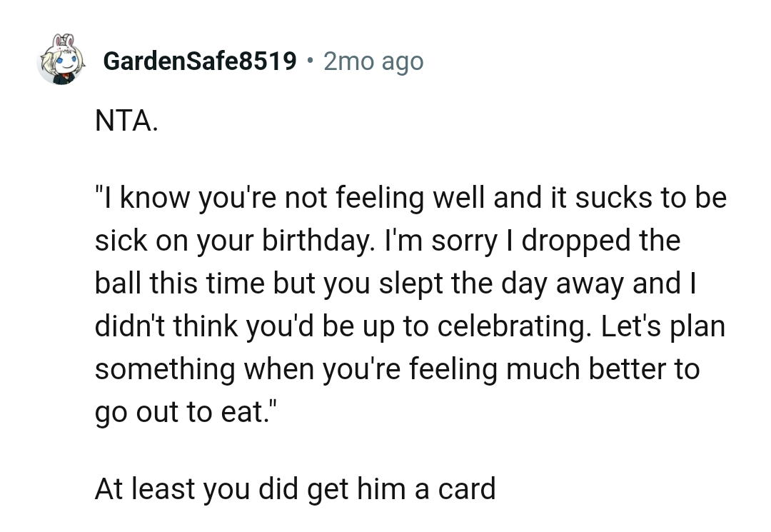Open GardenSafe8519's bunny avatar
The width and height of the screenshot is (771, 532).
pyautogui.click(x=61, y=60)
